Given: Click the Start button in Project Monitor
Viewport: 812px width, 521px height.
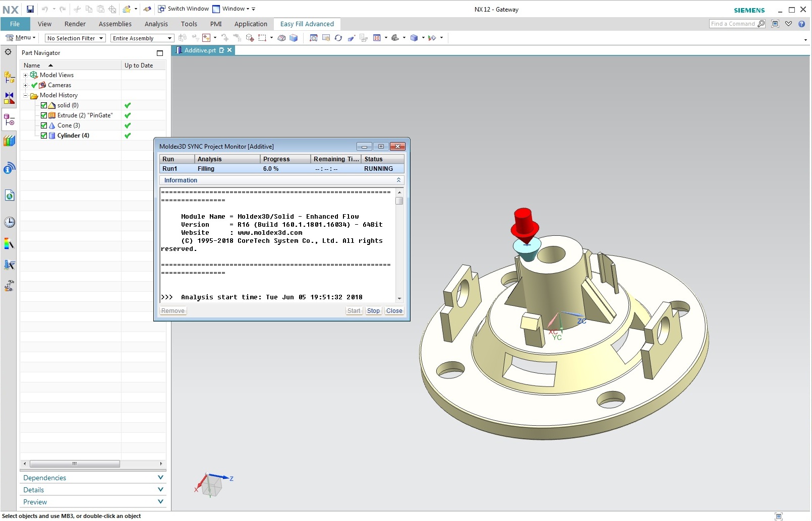Looking at the screenshot, I should click(354, 311).
